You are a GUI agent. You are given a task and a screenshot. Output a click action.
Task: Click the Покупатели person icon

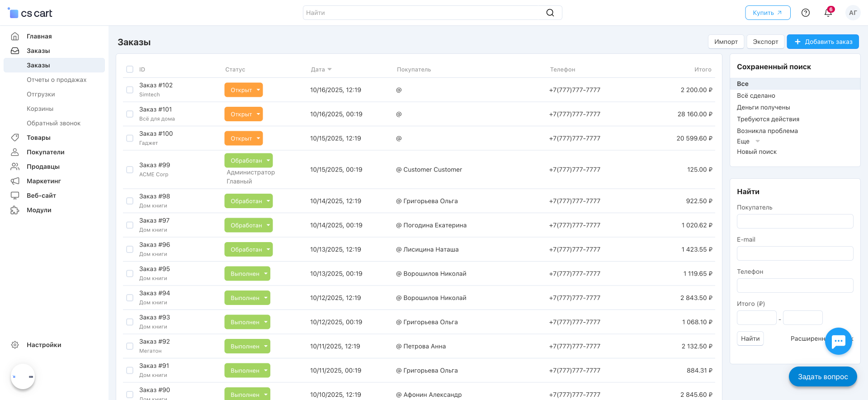(15, 152)
